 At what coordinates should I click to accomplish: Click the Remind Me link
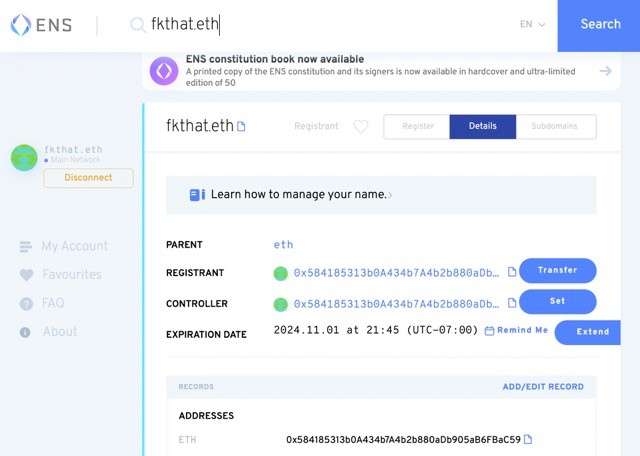[x=522, y=330]
